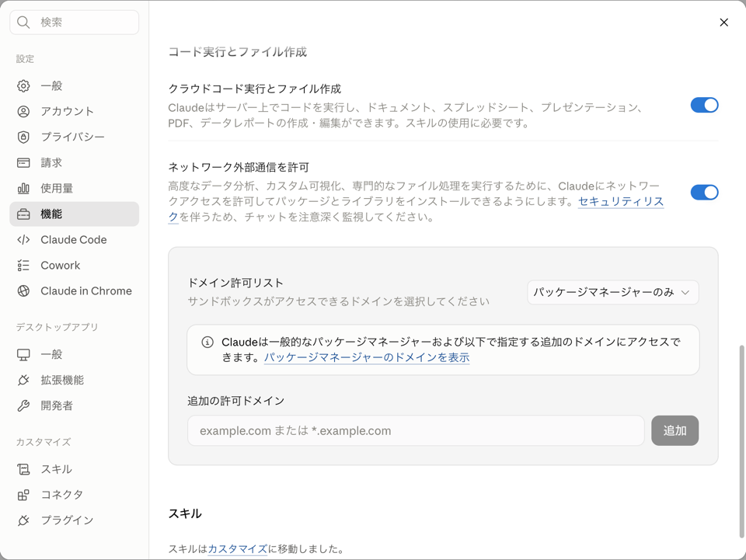This screenshot has height=560, width=746.
Task: Open 一般 under 設定
Action: tap(75, 86)
